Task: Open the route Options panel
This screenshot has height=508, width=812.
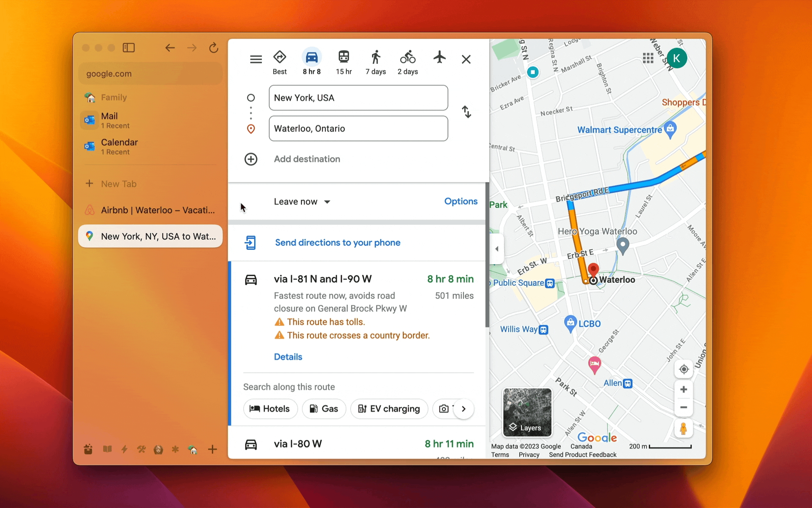Action: [461, 202]
